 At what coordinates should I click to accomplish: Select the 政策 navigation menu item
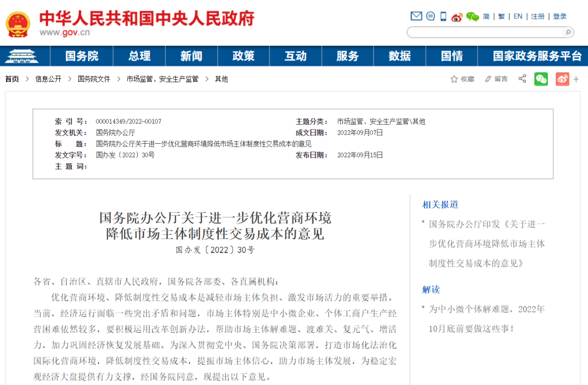[x=243, y=56]
